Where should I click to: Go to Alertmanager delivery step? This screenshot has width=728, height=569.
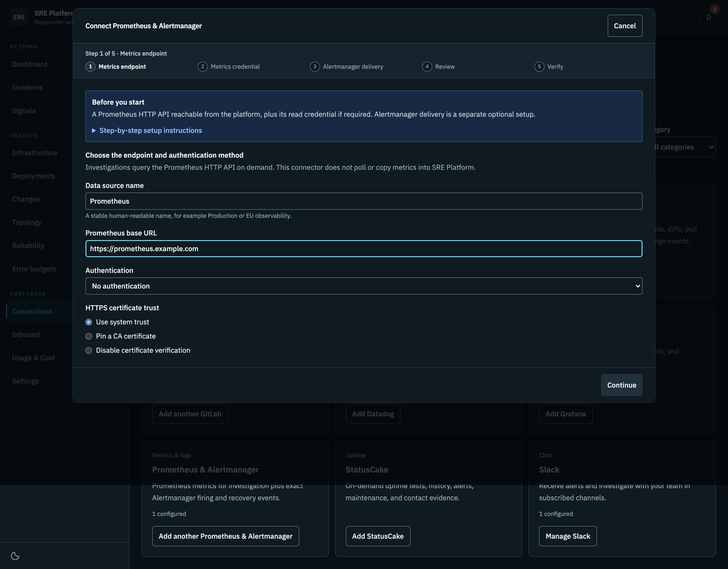pos(347,67)
